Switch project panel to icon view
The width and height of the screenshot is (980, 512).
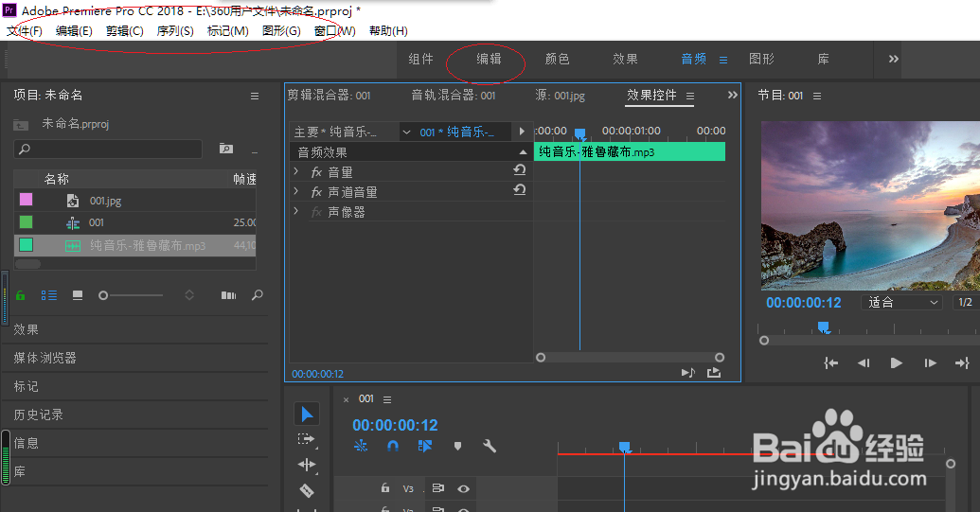pyautogui.click(x=78, y=295)
